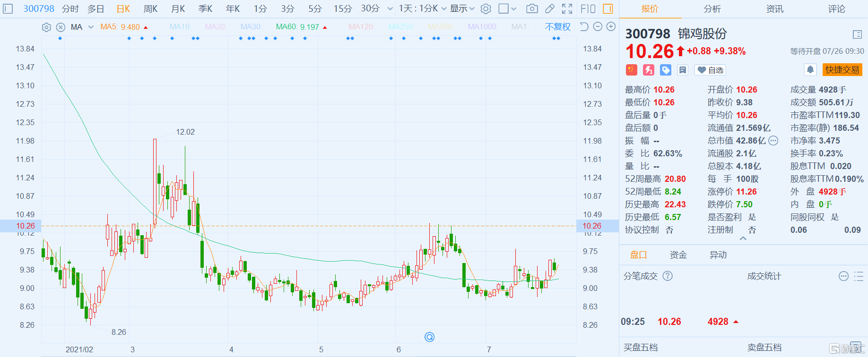Expand more time period options chevron
The height and width of the screenshot is (357, 868).
390,8
